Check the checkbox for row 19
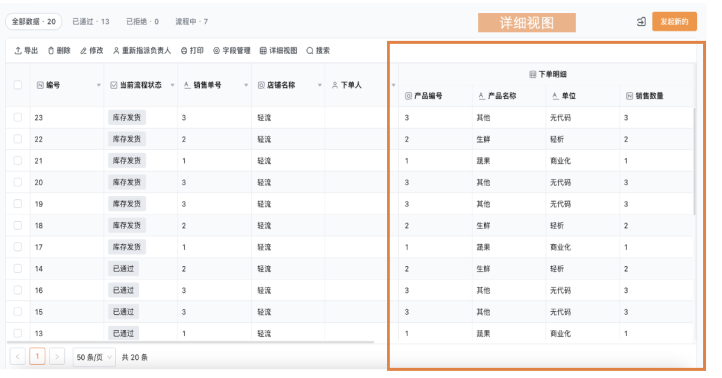This screenshot has height=378, width=722. point(17,204)
